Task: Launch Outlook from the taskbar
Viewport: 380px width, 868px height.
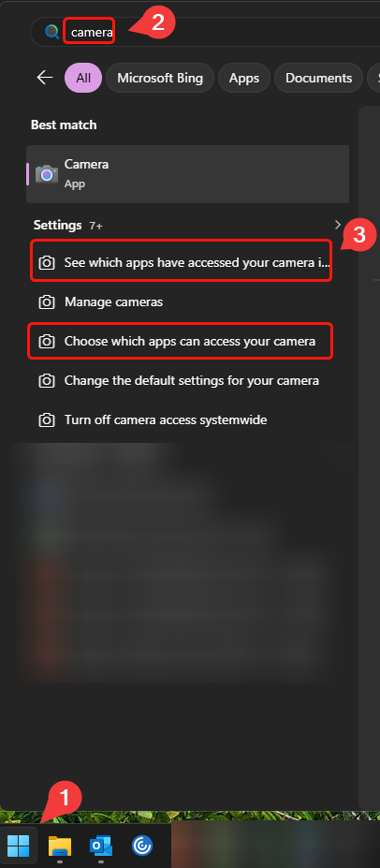Action: pyautogui.click(x=101, y=846)
